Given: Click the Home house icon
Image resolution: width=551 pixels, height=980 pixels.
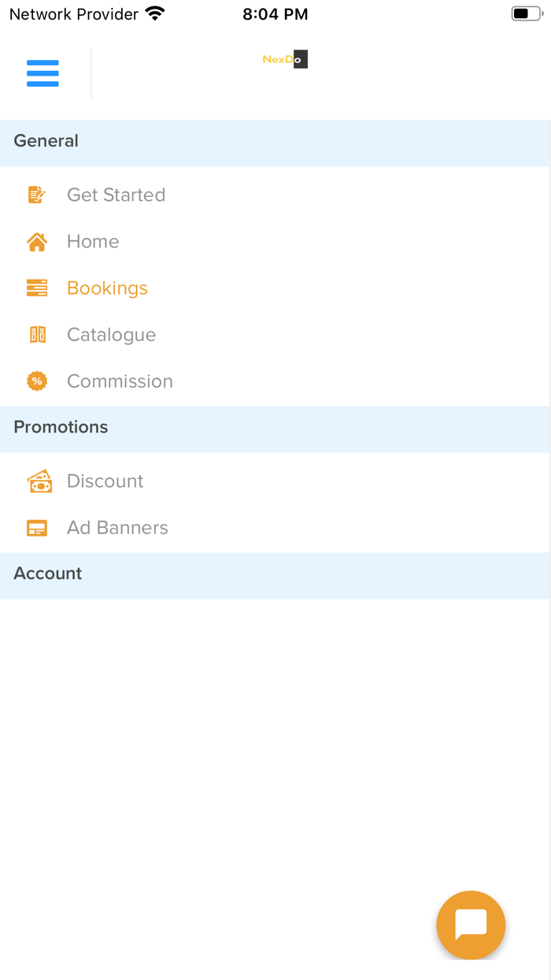Looking at the screenshot, I should coord(36,241).
